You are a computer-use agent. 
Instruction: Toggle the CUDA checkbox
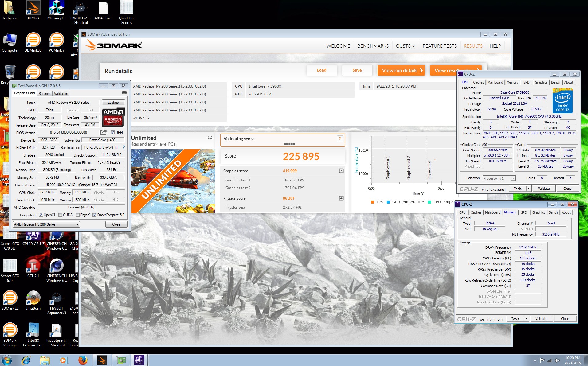(60, 215)
